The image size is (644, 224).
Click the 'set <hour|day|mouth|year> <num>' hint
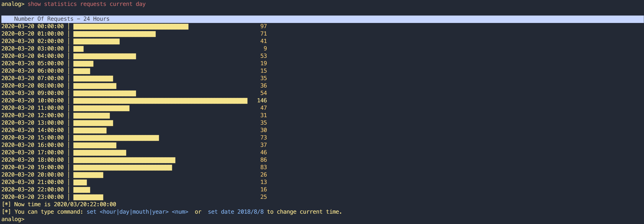point(137,212)
